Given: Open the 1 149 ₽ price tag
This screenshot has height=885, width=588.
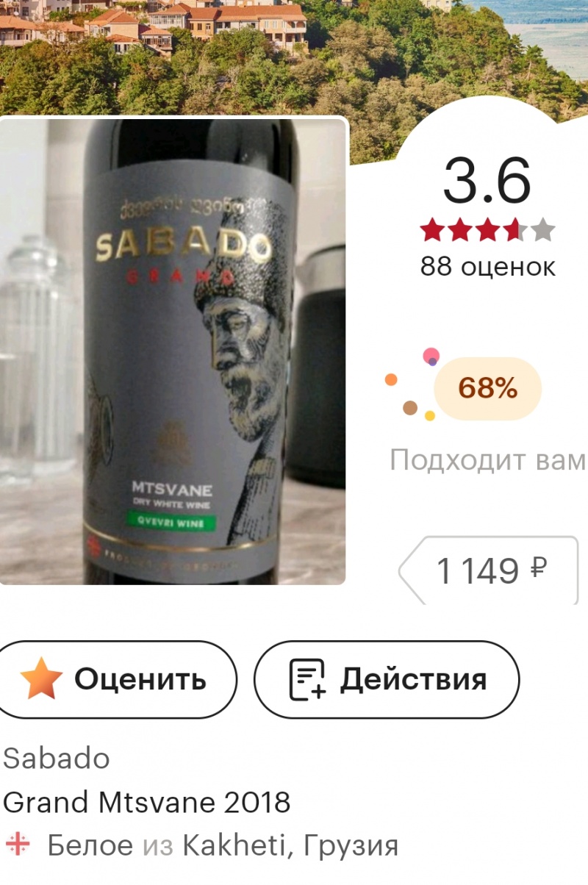Looking at the screenshot, I should [488, 570].
